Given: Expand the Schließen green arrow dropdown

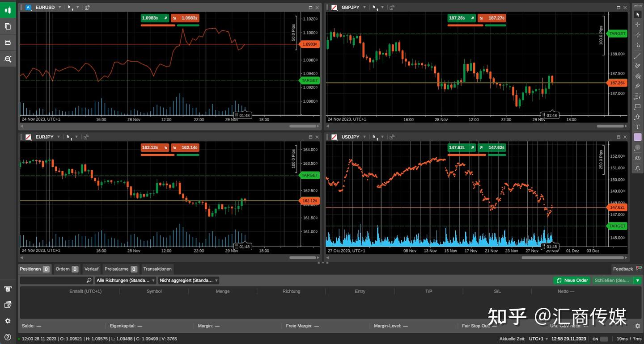Looking at the screenshot, I should click(x=638, y=281).
